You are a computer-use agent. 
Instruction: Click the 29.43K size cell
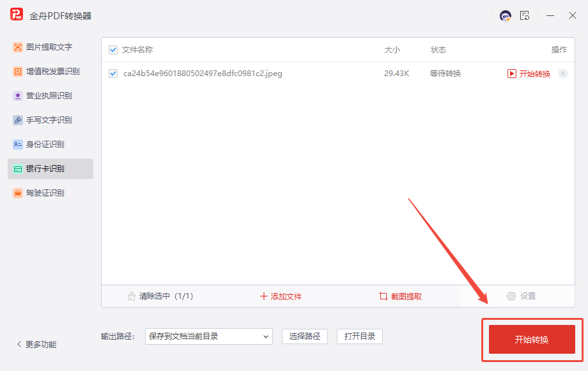pos(396,74)
